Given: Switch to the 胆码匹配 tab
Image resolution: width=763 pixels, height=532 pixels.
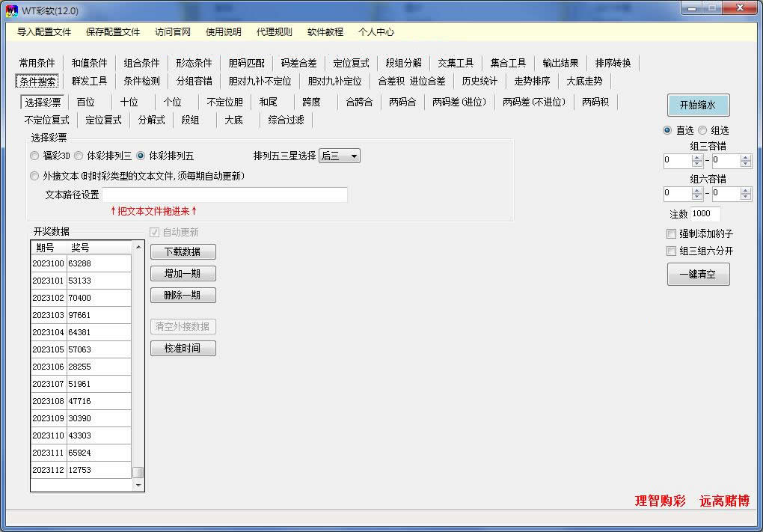Looking at the screenshot, I should pyautogui.click(x=245, y=63).
